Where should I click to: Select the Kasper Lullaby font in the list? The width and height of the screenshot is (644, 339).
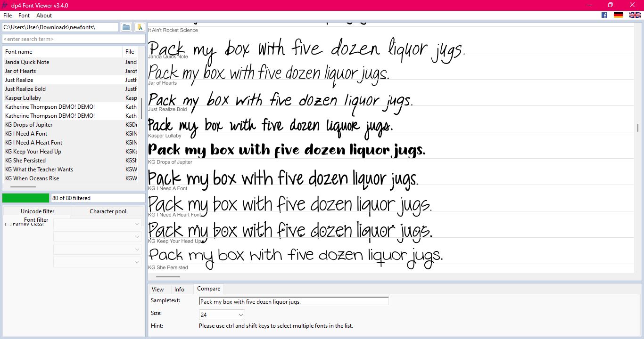pos(23,98)
